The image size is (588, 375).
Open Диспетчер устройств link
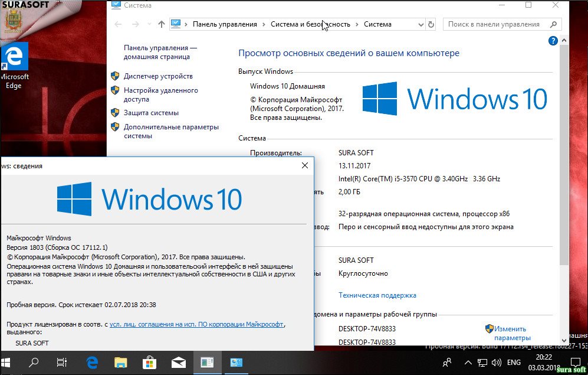pos(158,76)
